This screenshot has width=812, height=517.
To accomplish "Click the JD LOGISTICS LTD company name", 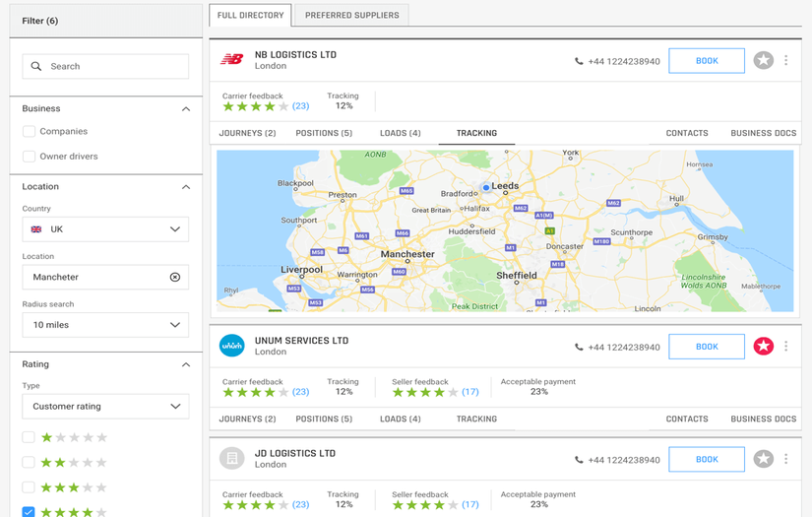I will click(x=294, y=453).
